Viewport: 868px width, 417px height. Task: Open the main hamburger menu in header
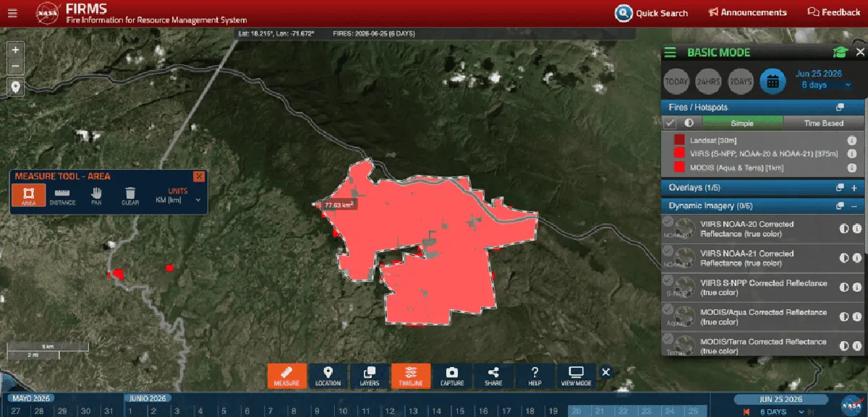point(12,12)
